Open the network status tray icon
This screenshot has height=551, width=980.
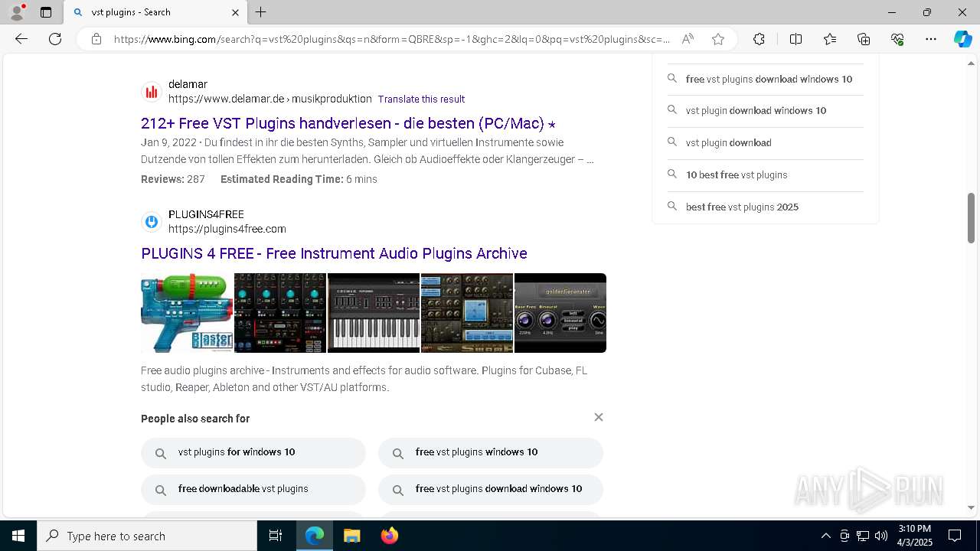click(863, 536)
